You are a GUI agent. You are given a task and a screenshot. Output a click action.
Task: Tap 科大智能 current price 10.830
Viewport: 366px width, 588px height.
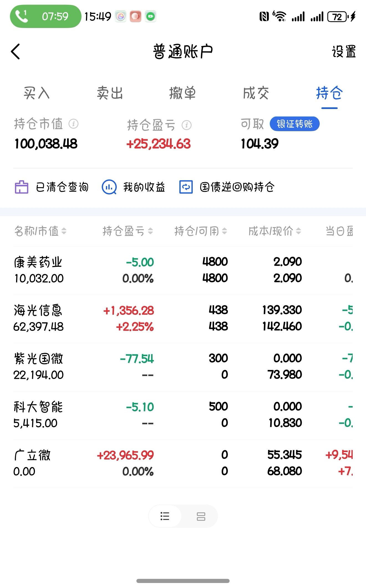(x=285, y=423)
